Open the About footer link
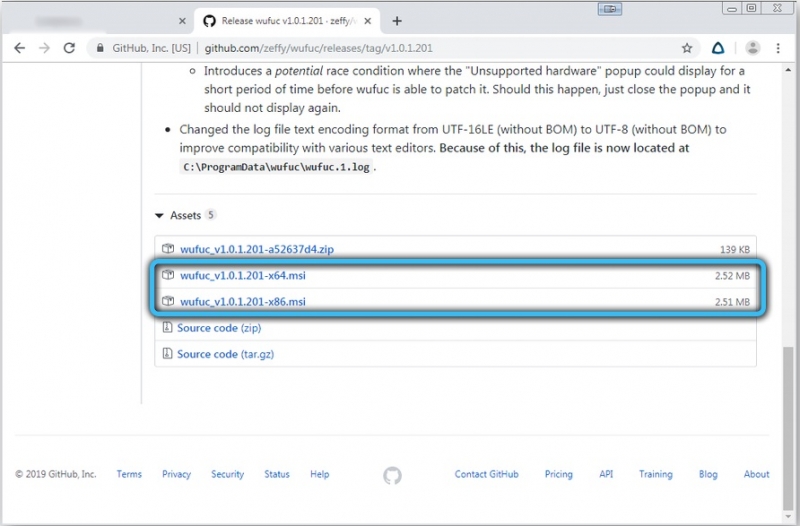Image resolution: width=800 pixels, height=526 pixels. [756, 474]
